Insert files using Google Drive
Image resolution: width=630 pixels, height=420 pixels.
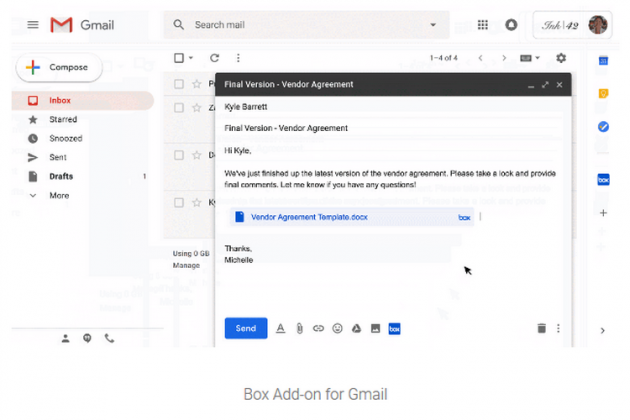tap(356, 328)
